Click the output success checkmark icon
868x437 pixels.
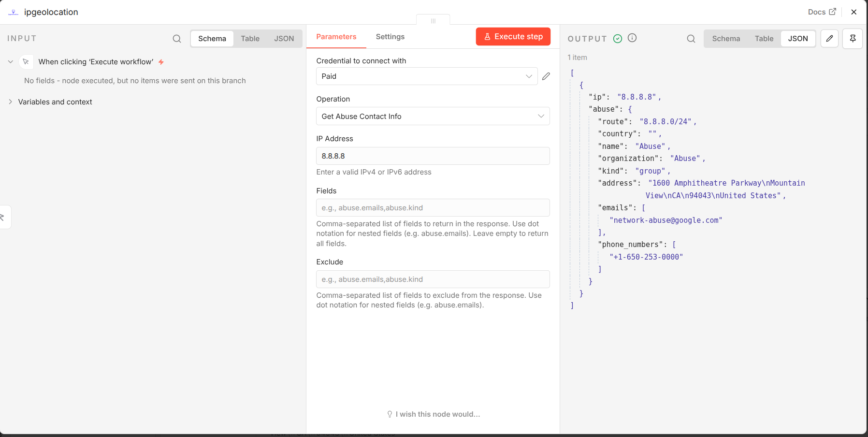click(618, 39)
